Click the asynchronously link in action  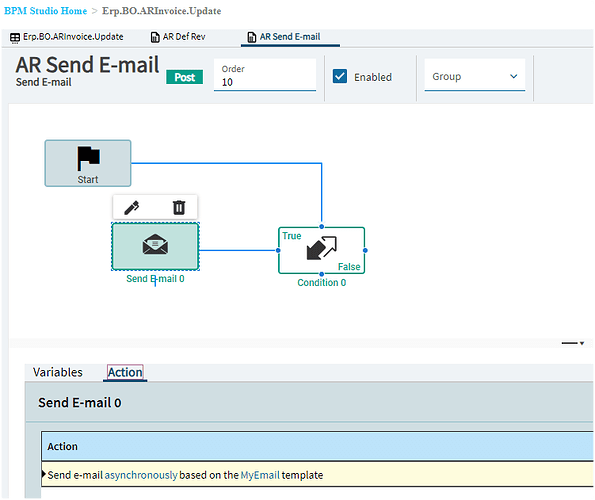[x=141, y=475]
